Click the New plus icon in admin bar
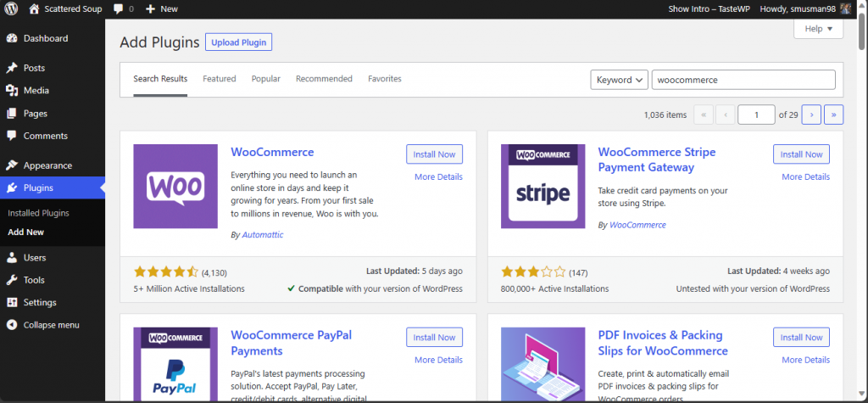 (151, 8)
